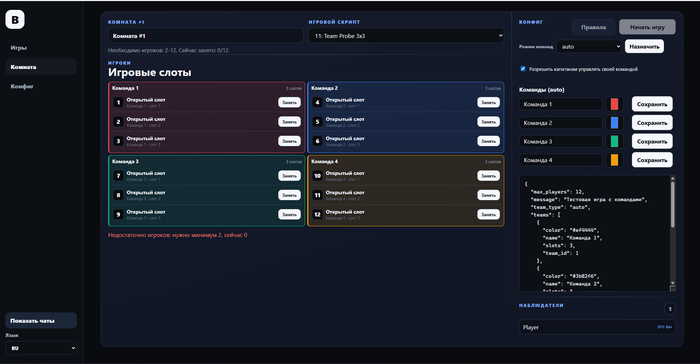Edit the Команда 4 name field in config

coord(561,160)
